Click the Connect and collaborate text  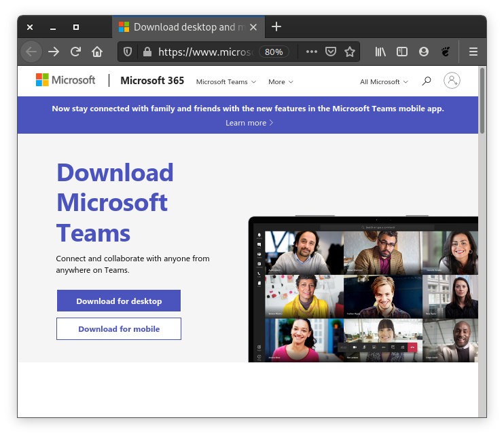132,264
